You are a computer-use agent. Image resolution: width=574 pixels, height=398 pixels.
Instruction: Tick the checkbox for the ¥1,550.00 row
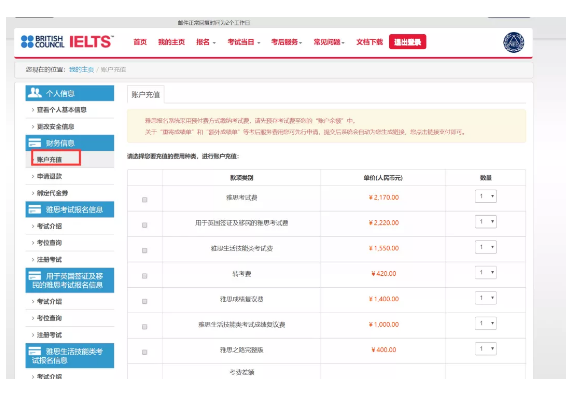tap(145, 250)
